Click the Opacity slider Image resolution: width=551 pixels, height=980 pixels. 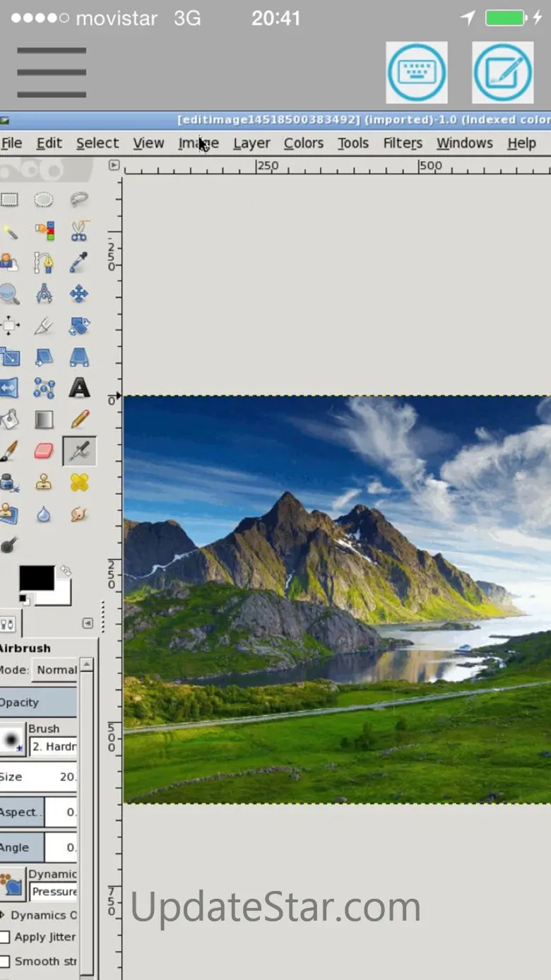(38, 702)
